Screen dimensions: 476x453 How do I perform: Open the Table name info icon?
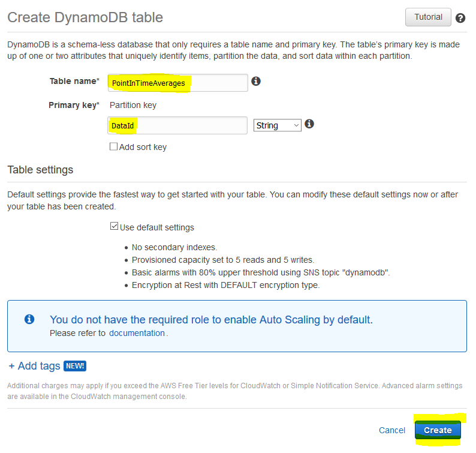256,81
